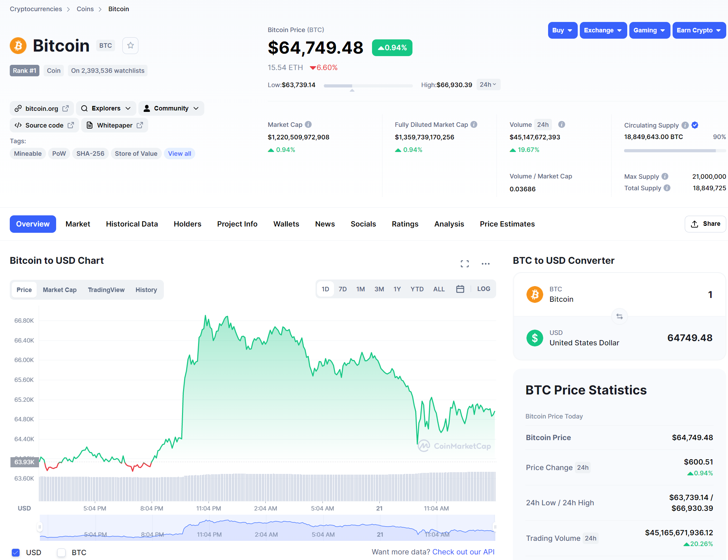Click the left handle of chart range slider
The width and height of the screenshot is (728, 560).
point(40,527)
